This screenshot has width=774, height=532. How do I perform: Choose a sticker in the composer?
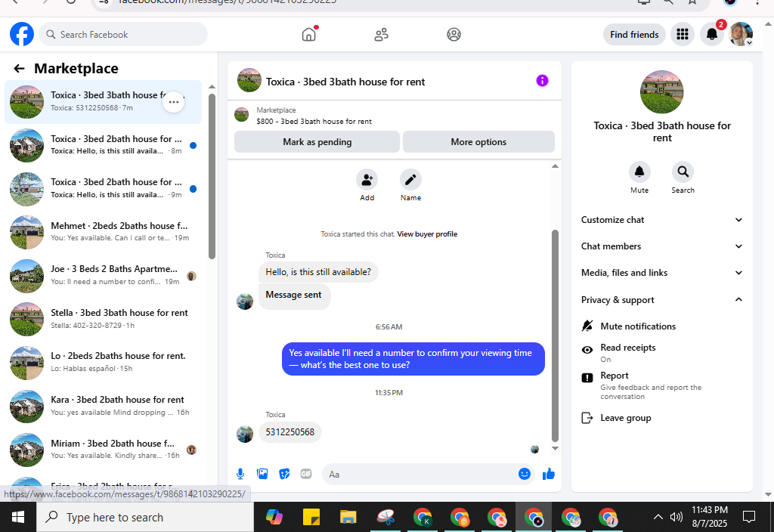click(x=284, y=475)
